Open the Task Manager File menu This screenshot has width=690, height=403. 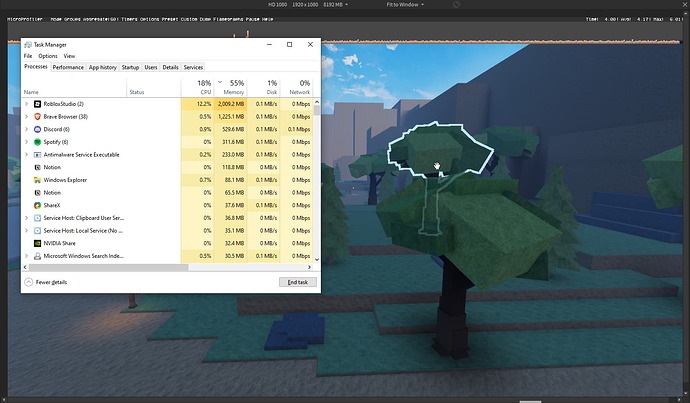(28, 56)
